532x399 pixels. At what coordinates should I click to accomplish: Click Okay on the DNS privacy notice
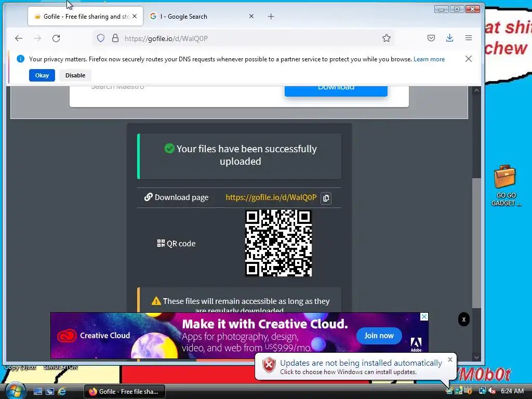[x=42, y=75]
